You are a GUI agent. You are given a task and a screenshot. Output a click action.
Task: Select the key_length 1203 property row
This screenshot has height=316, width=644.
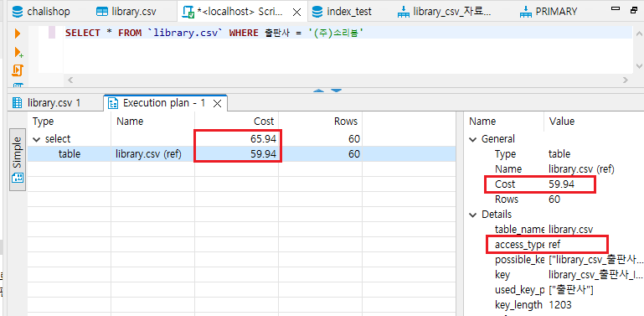tap(554, 305)
